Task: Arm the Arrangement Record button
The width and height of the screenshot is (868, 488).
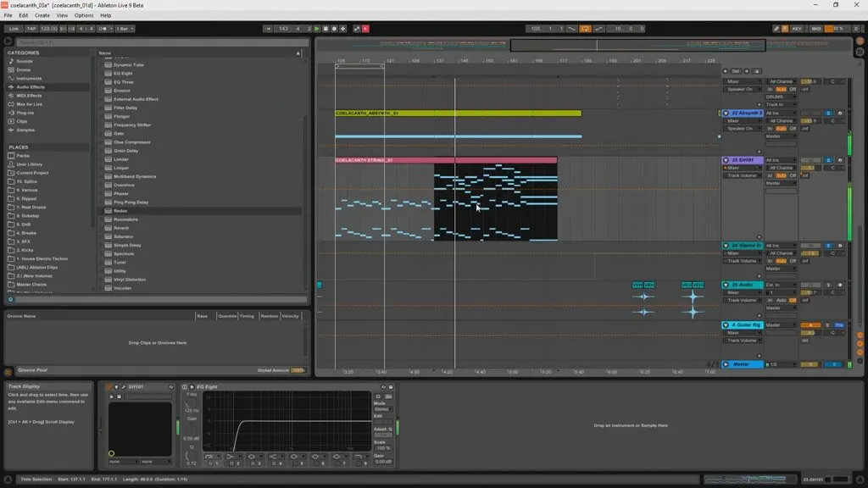Action: tap(336, 29)
